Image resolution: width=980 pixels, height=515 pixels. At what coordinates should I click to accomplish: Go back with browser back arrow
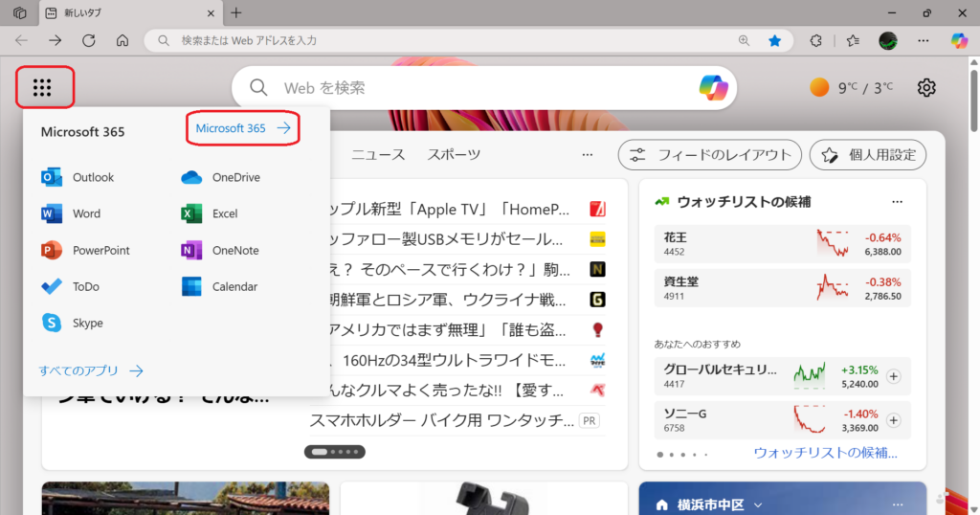point(22,40)
